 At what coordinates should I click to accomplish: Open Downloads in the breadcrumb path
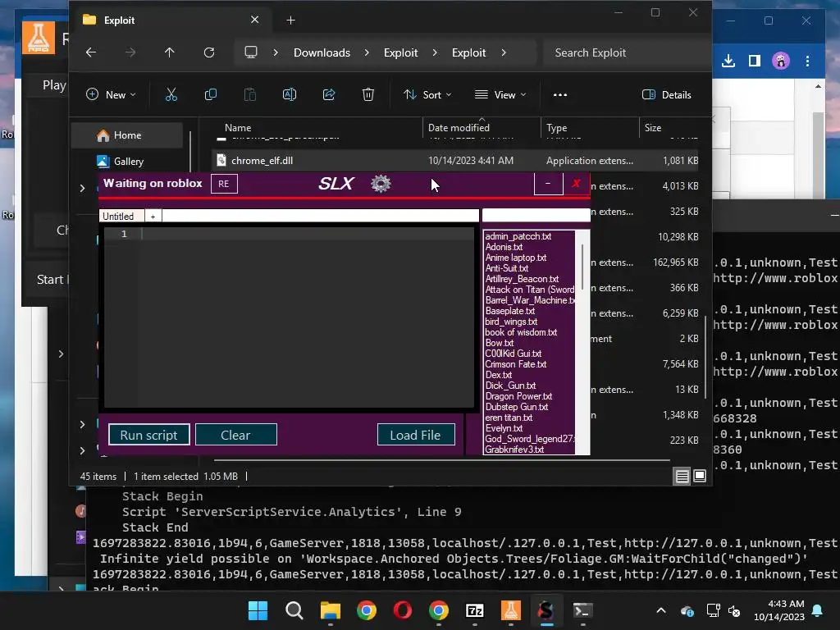pyautogui.click(x=322, y=52)
